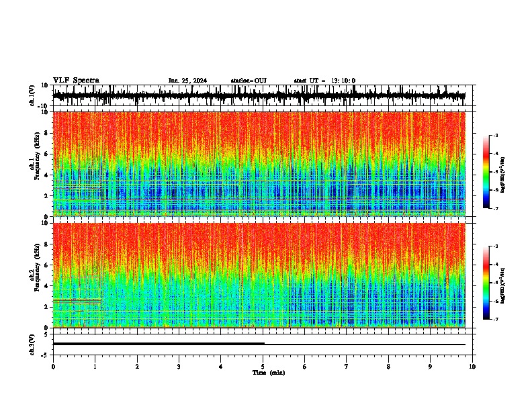This screenshot has height=411, width=532.
Task: Click the "1" tick on the Time axis
Action: click(x=95, y=367)
